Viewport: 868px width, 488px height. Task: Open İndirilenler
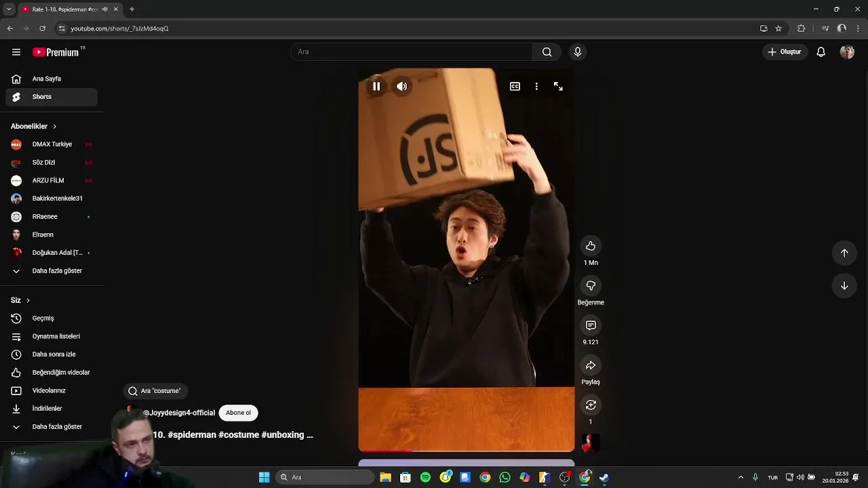(x=52, y=409)
